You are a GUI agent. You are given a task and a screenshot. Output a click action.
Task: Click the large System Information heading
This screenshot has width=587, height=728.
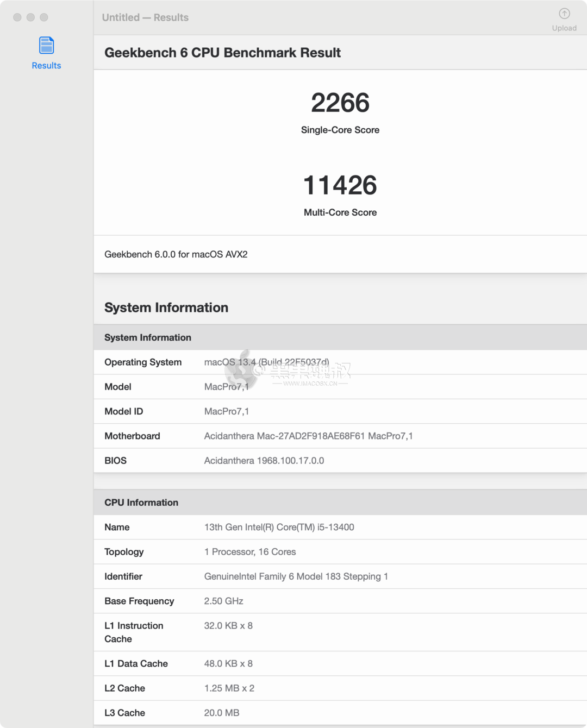(166, 307)
